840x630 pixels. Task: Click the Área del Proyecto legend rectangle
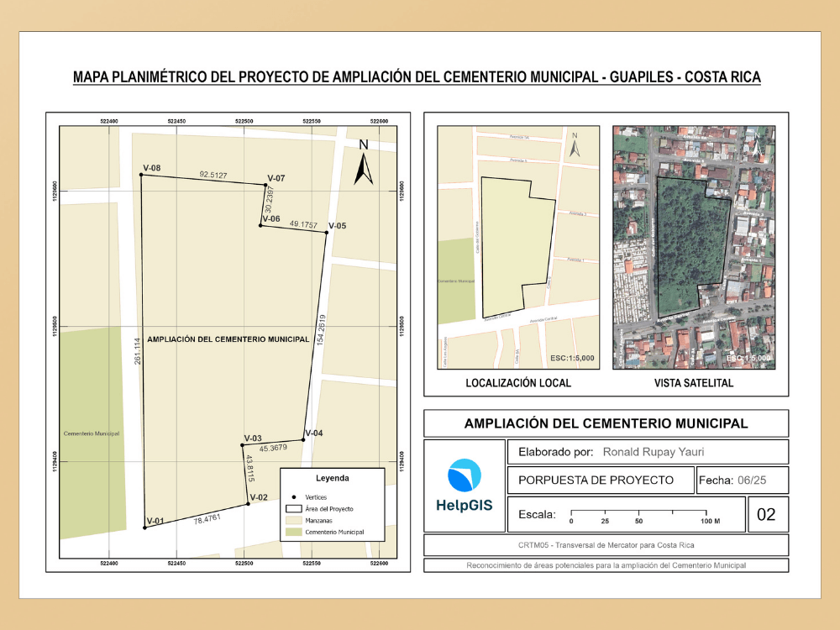[x=293, y=508]
